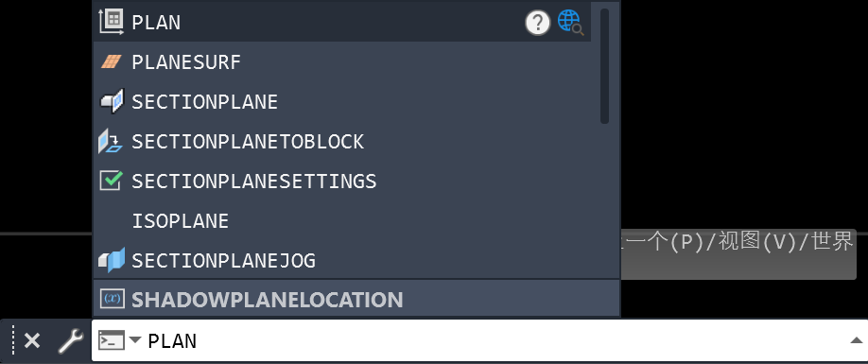868x364 pixels.
Task: Close the command line window
Action: (32, 340)
